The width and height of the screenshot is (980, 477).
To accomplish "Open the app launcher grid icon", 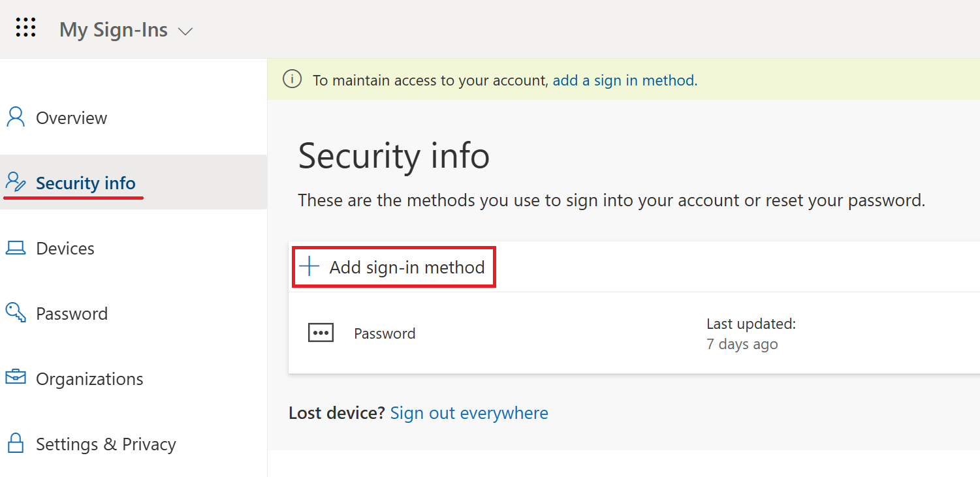I will pyautogui.click(x=25, y=27).
